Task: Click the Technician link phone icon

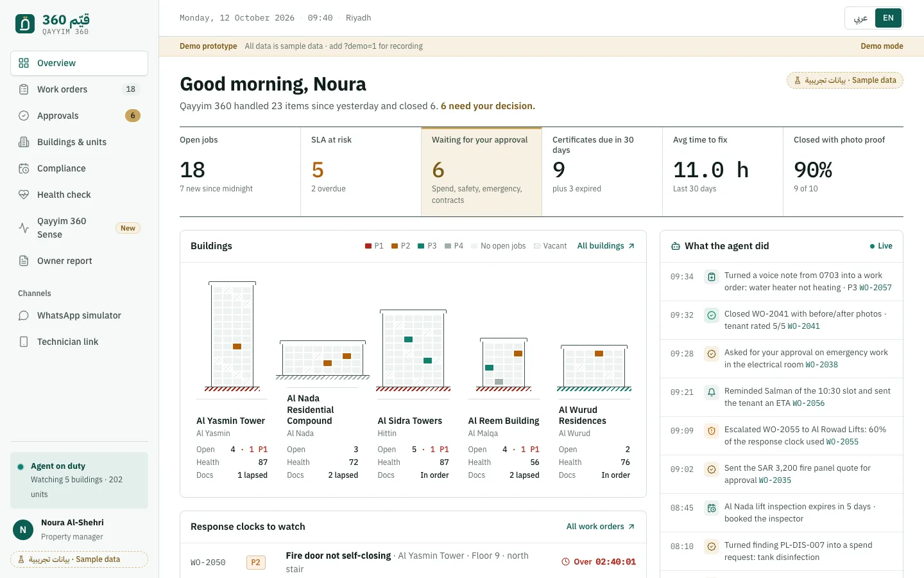Action: pyautogui.click(x=24, y=342)
